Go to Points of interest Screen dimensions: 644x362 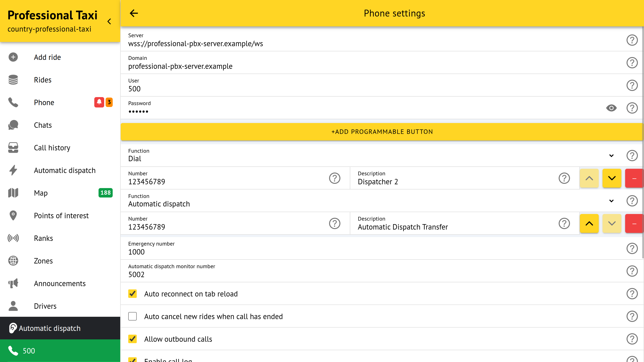(61, 215)
